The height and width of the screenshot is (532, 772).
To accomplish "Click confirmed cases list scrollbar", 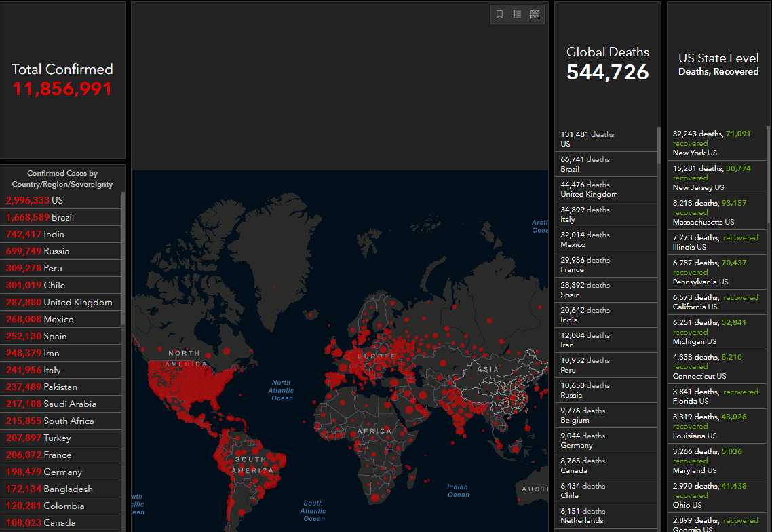I will [x=123, y=258].
